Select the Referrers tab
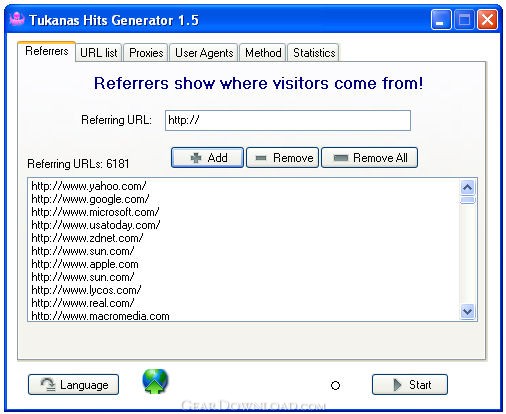Image resolution: width=506 pixels, height=414 pixels. coord(47,51)
